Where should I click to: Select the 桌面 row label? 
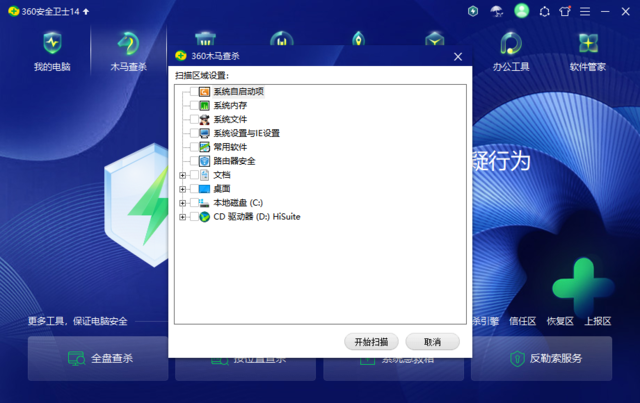point(222,189)
